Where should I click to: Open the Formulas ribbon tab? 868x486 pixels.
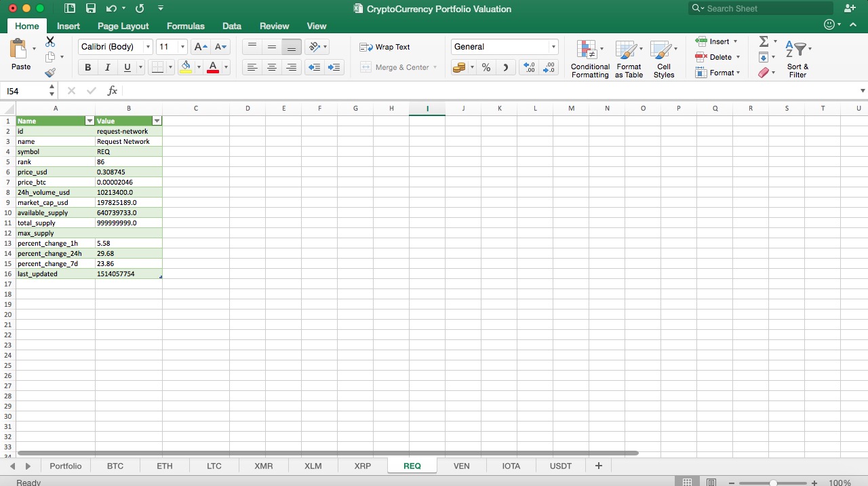(185, 26)
